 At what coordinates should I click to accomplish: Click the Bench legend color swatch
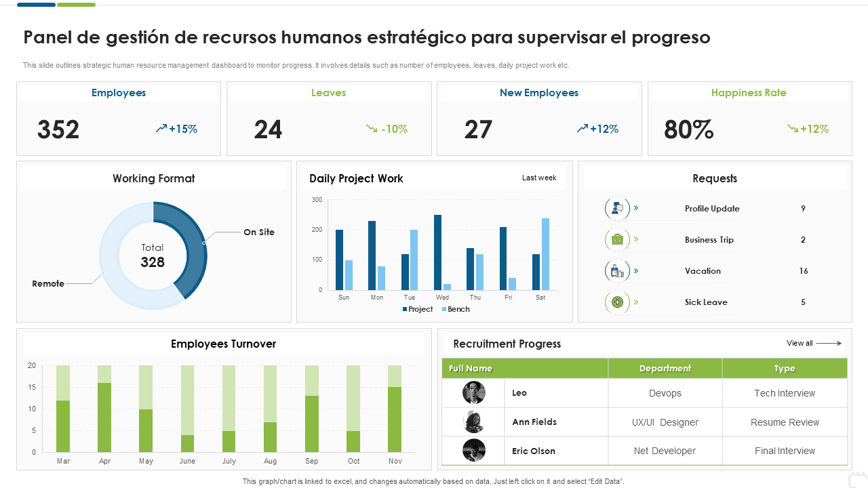(444, 309)
